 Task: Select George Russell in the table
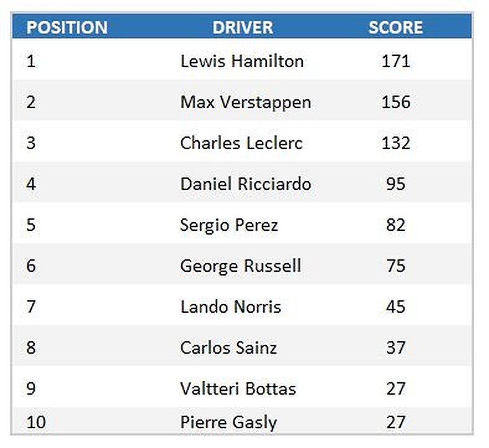[241, 266]
